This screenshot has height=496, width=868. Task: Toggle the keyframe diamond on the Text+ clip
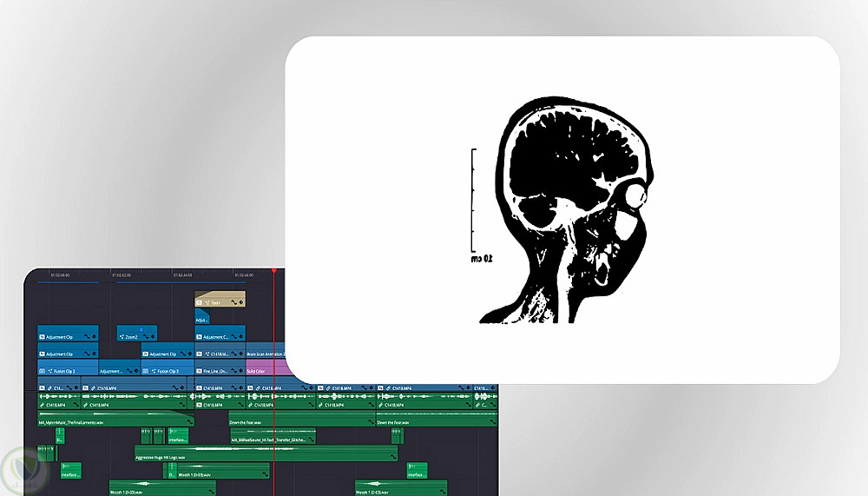pos(241,302)
